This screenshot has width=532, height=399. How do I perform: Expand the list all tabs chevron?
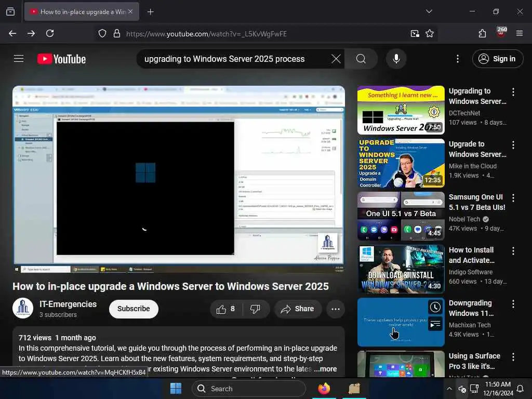[429, 11]
